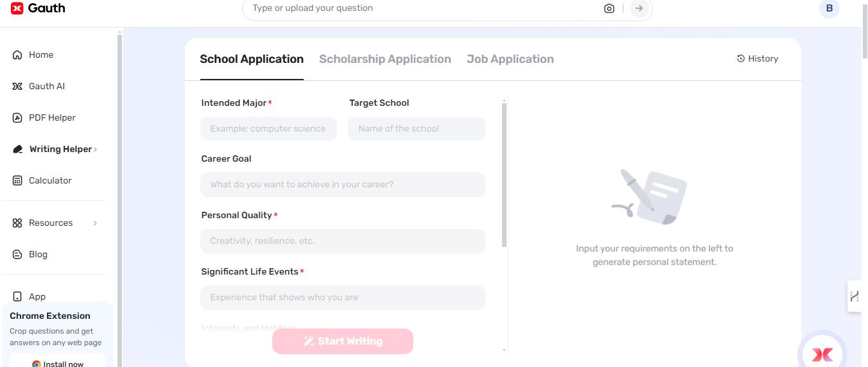
Task: Submit question with arrow icon
Action: 638,8
